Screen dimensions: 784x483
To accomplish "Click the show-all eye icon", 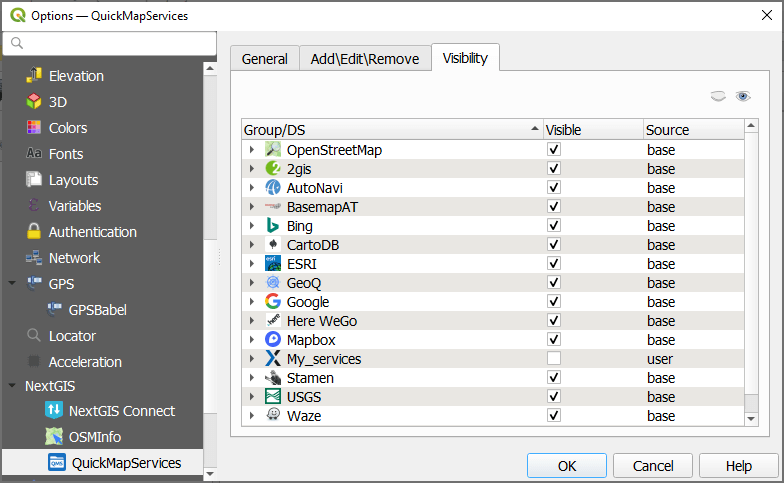I will pyautogui.click(x=743, y=96).
